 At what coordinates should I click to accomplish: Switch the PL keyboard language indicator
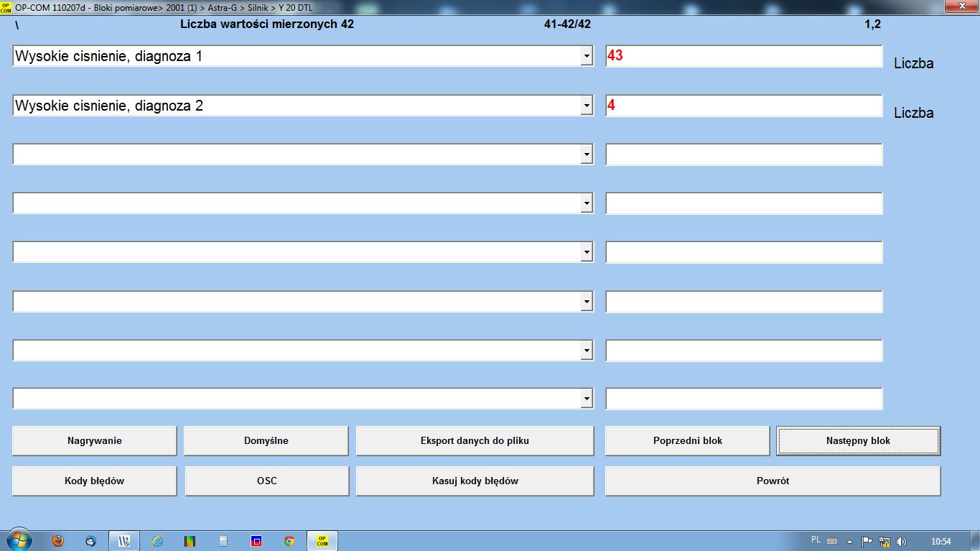816,540
